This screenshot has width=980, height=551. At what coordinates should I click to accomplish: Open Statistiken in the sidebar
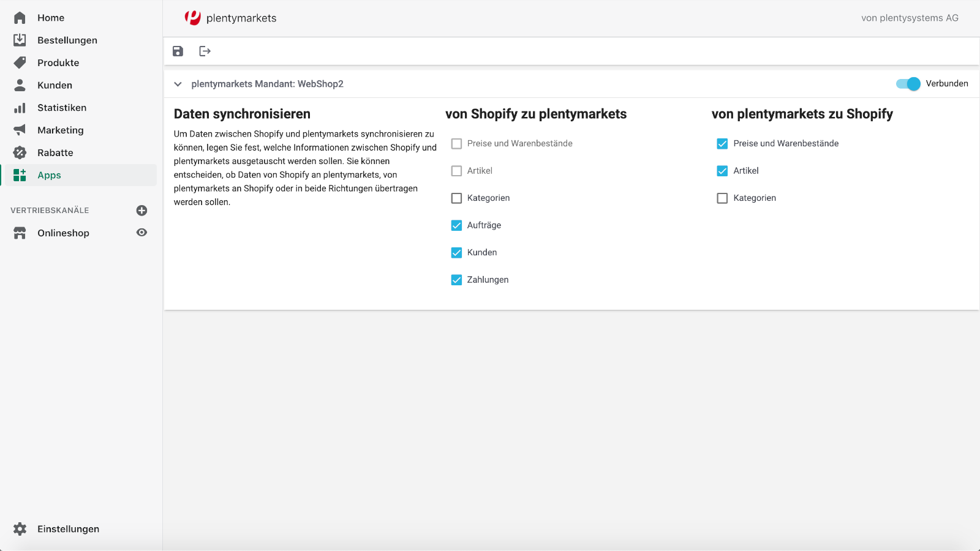click(62, 108)
